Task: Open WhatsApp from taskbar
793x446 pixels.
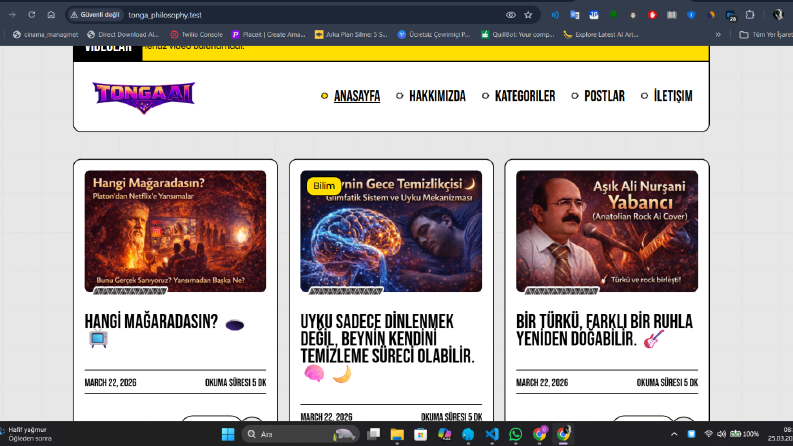Action: click(515, 434)
